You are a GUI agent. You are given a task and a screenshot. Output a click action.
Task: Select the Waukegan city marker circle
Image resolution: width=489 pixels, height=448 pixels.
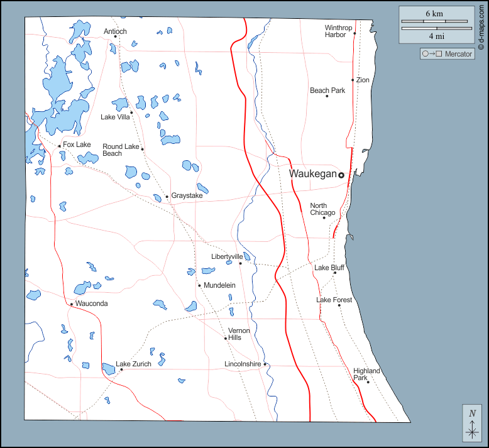[341, 175]
